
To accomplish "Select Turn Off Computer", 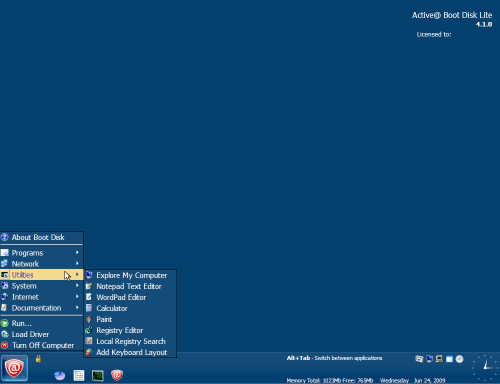I will (42, 345).
